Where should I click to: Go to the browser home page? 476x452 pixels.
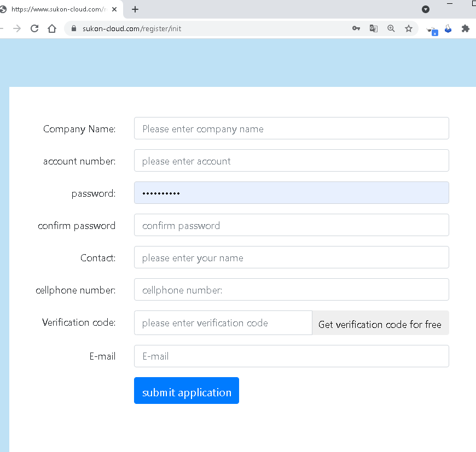pos(52,28)
